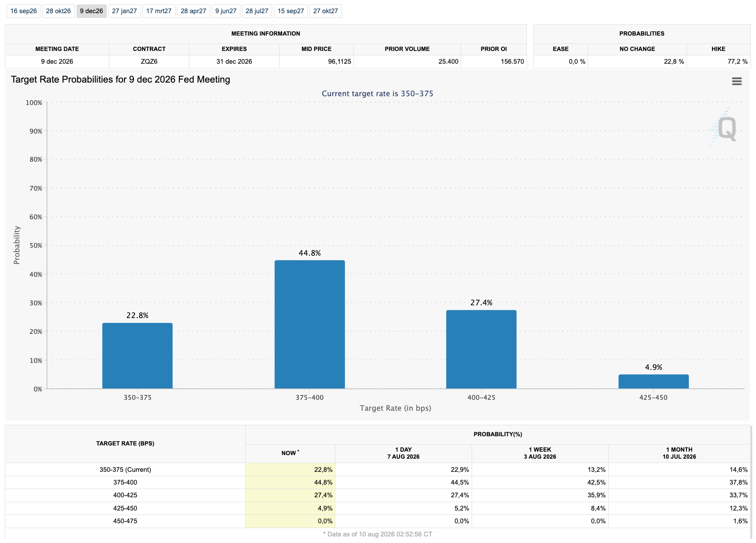Select the 28 apr27 meeting tab
Image resolution: width=756 pixels, height=543 pixels.
tap(193, 11)
